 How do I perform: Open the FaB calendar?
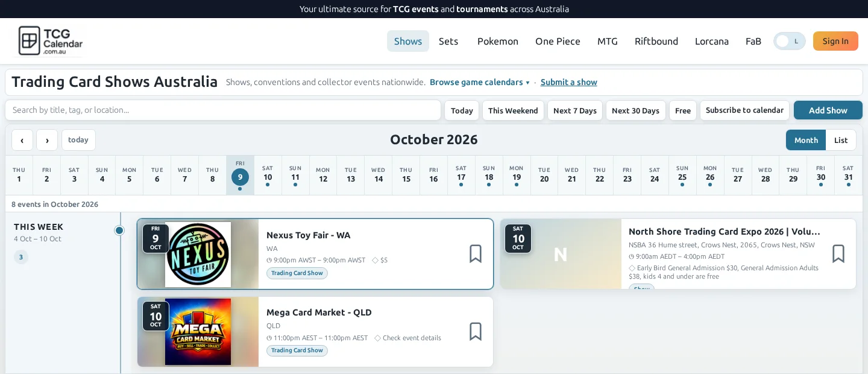tap(753, 41)
